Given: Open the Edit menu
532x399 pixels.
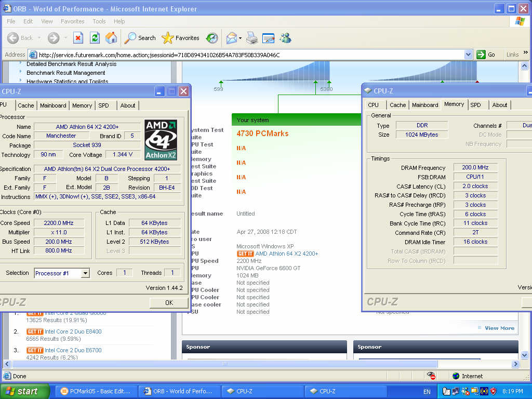Looking at the screenshot, I should coord(28,21).
